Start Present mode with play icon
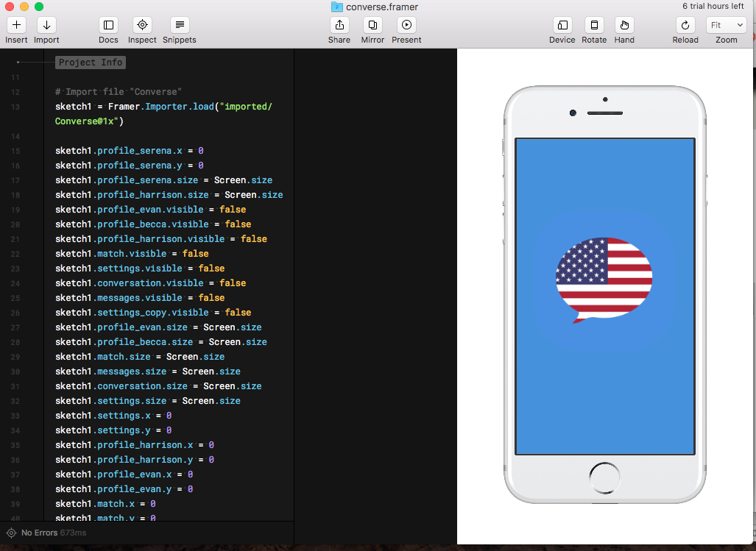This screenshot has height=551, width=756. (x=406, y=24)
